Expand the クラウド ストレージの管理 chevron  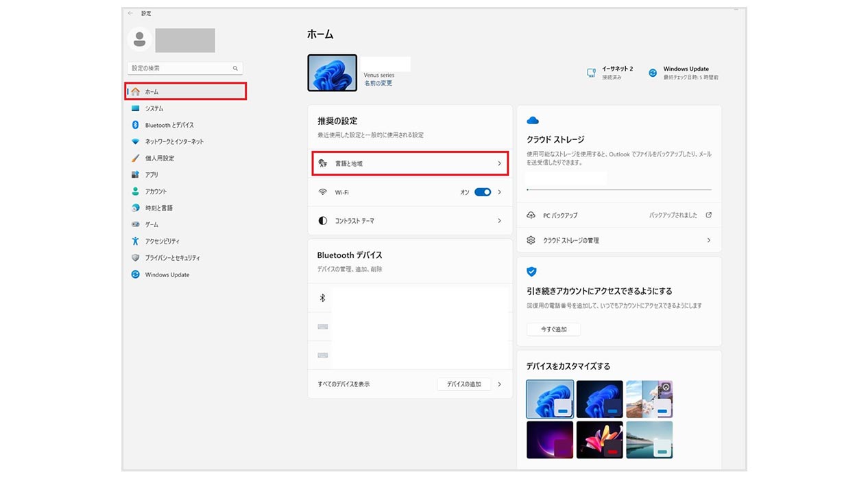coord(708,240)
